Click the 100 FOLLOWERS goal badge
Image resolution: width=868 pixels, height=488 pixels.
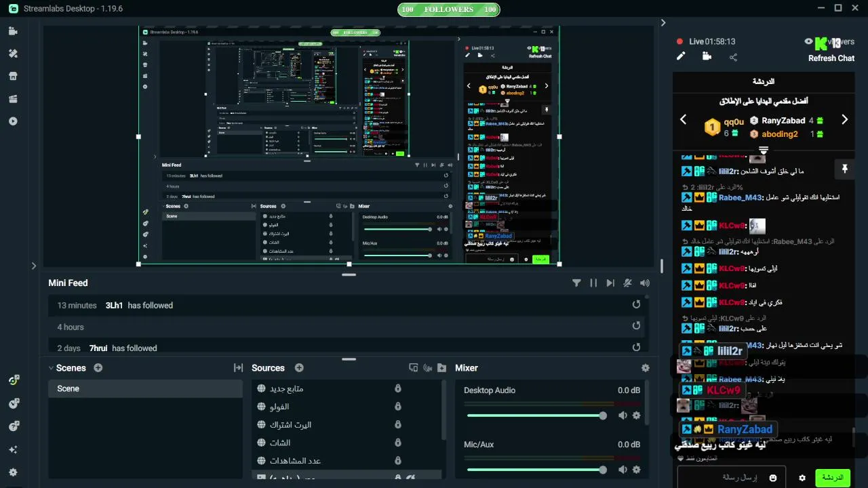click(x=448, y=9)
